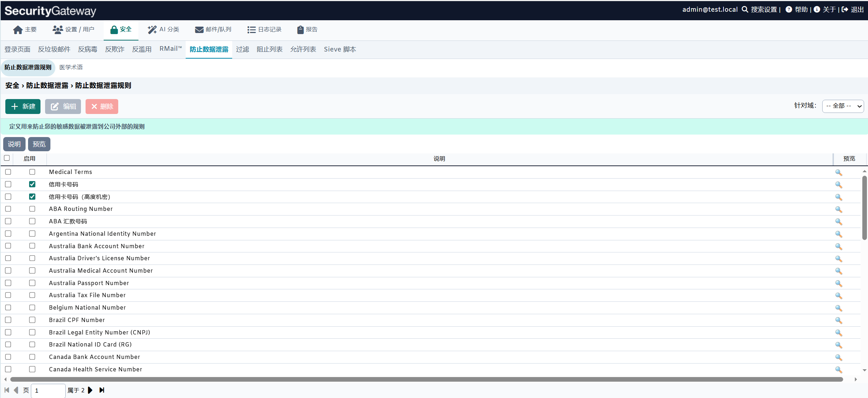Click the search settings magnifier icon

pyautogui.click(x=745, y=10)
